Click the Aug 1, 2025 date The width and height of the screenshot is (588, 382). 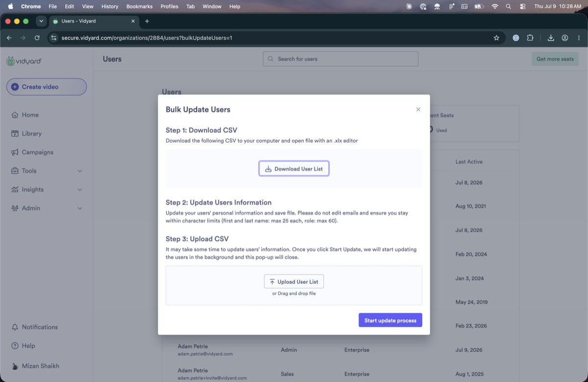[469, 374]
